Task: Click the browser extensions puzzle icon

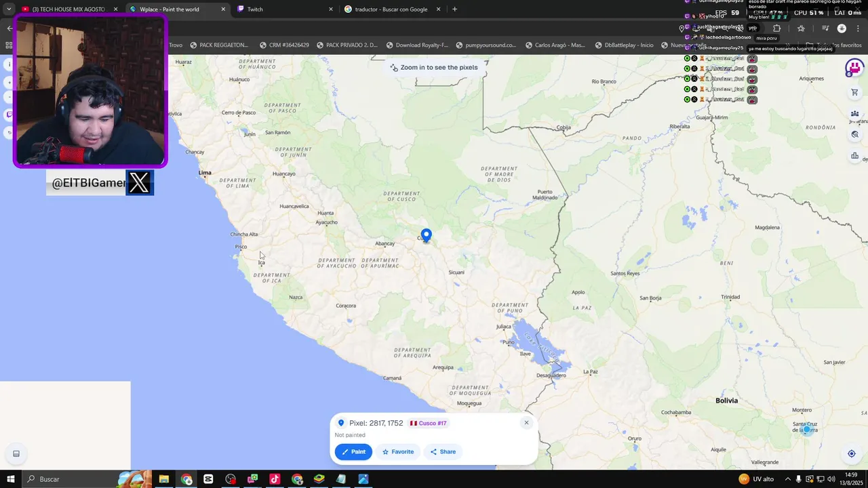Action: [x=777, y=28]
